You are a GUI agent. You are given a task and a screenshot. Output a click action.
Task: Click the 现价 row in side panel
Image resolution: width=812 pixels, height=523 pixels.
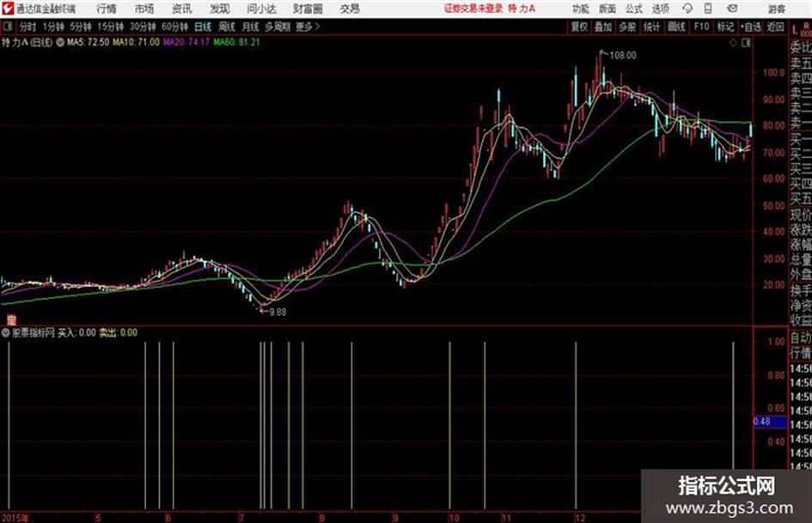801,215
